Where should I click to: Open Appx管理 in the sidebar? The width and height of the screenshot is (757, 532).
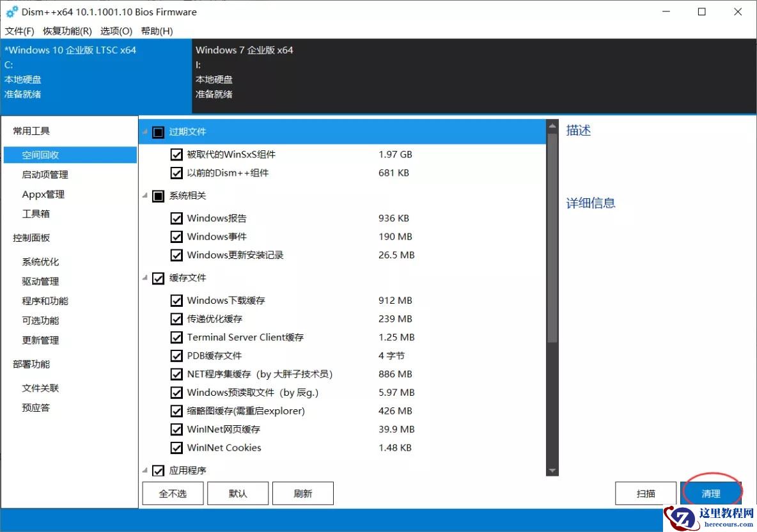42,194
